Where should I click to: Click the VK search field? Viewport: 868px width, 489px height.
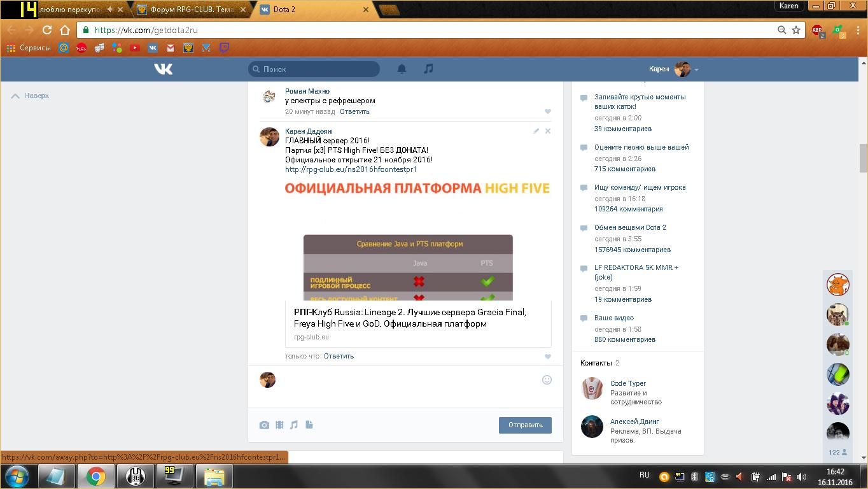[x=314, y=69]
